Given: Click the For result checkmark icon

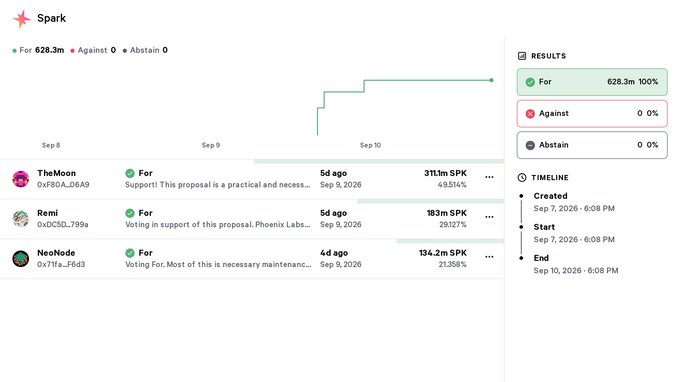Looking at the screenshot, I should [x=530, y=82].
